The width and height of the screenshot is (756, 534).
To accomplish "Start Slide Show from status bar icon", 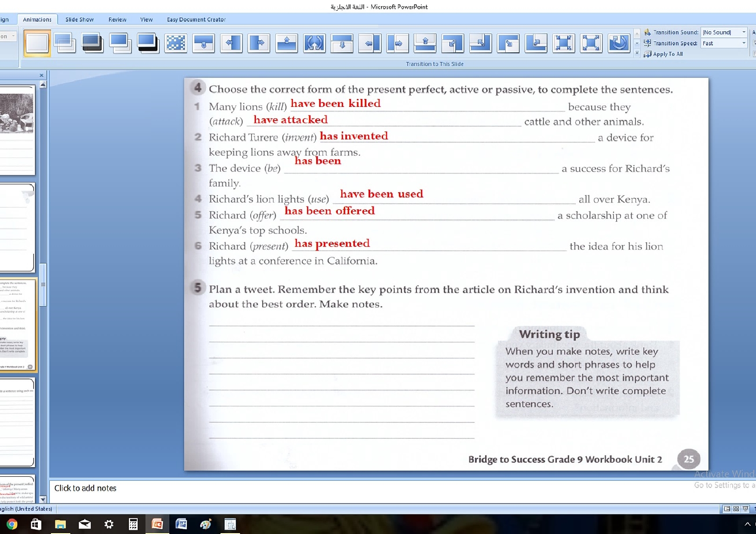I will (745, 509).
